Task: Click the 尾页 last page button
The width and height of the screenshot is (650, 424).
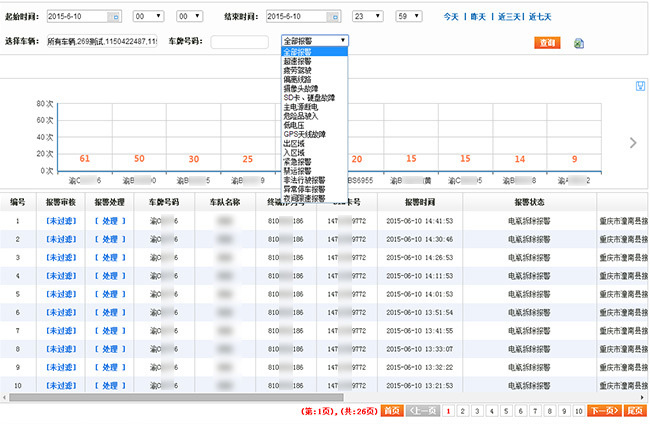Action: [x=635, y=411]
